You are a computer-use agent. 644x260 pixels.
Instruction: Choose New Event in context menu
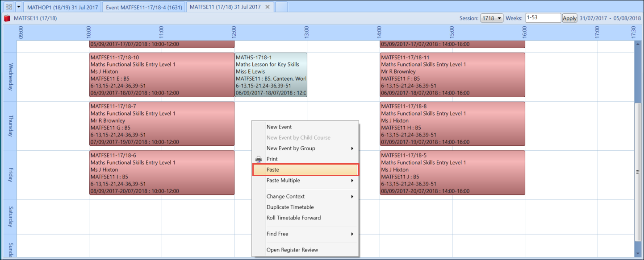point(279,127)
